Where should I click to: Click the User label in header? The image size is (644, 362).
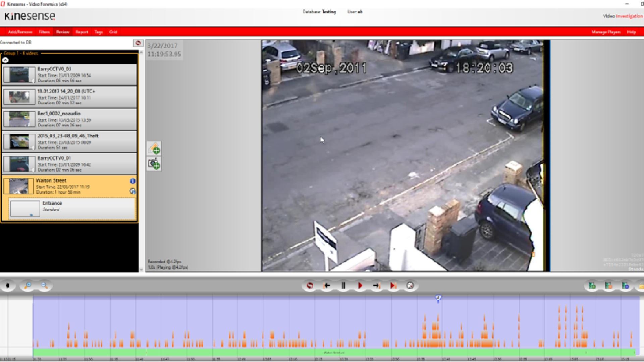coord(355,12)
